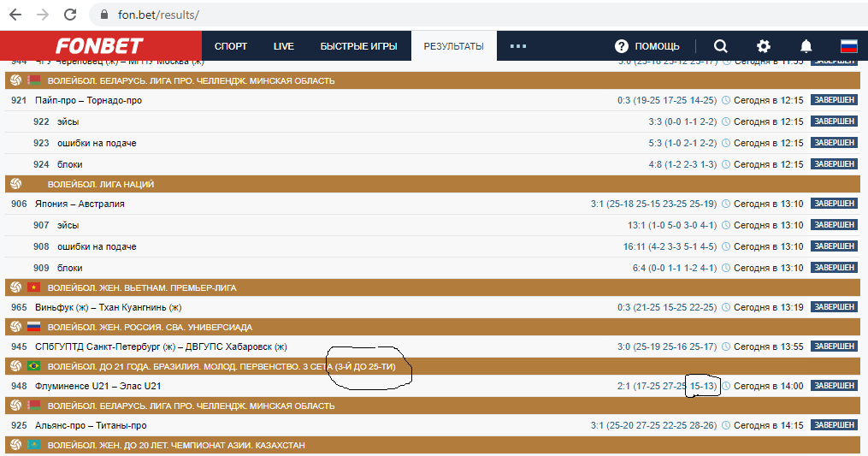Open notifications with the bell icon
The image size is (868, 456).
tap(806, 46)
